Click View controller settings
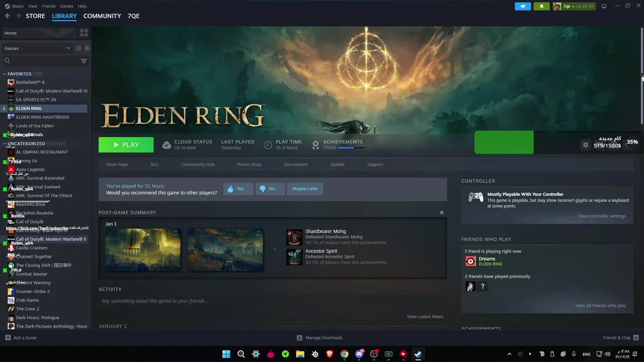644x362 pixels. (x=602, y=216)
